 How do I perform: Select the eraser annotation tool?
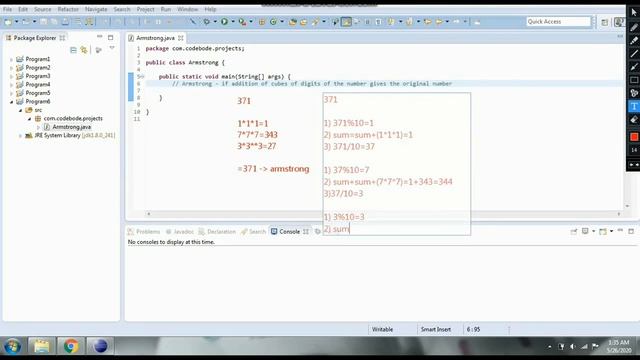coord(634,119)
